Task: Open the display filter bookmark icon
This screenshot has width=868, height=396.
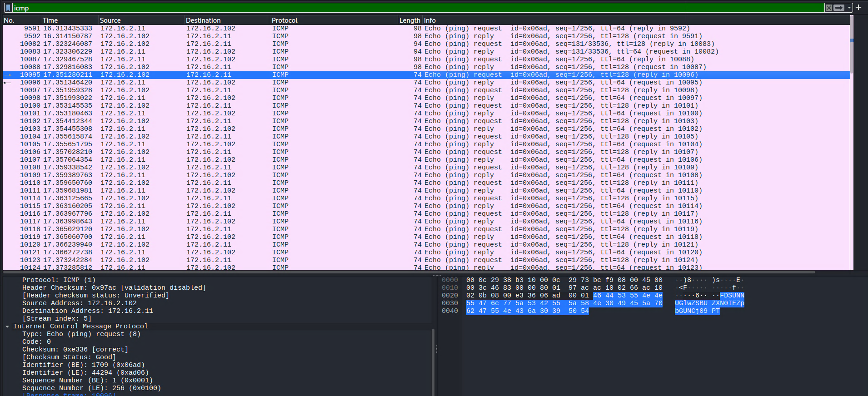Action: click(8, 8)
